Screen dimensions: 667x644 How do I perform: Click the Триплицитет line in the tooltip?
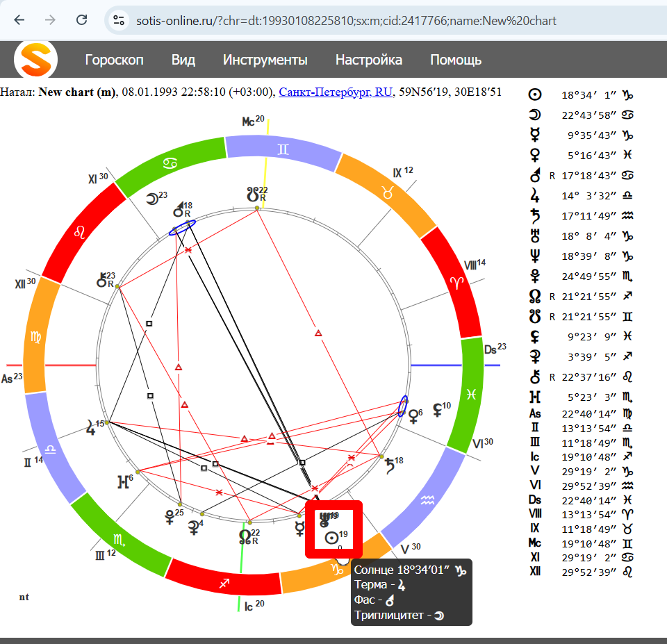tap(400, 615)
